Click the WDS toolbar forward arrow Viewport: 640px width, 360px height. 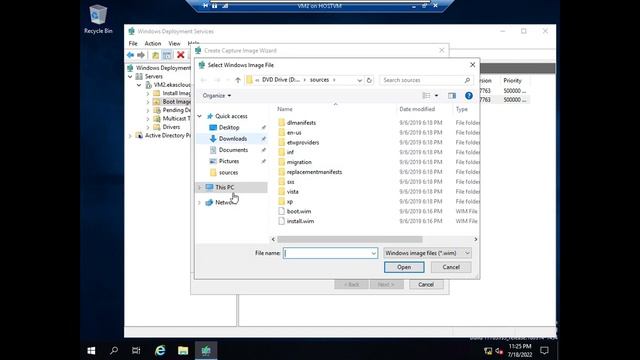[141, 55]
